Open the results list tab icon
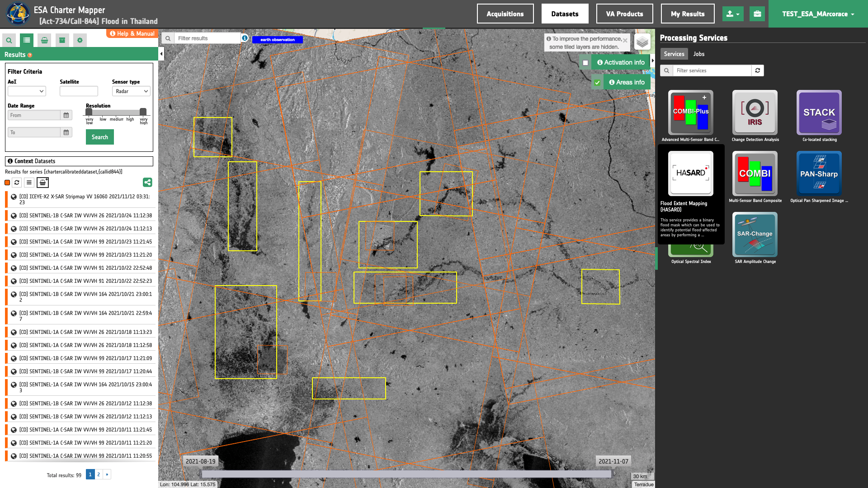The width and height of the screenshot is (868, 488). coord(27,40)
